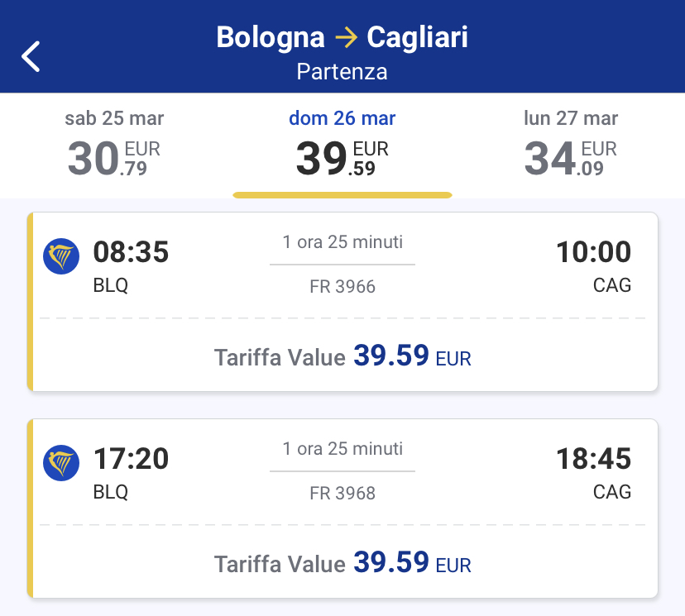Click the FR 3966 flight number
The width and height of the screenshot is (685, 616).
[342, 287]
